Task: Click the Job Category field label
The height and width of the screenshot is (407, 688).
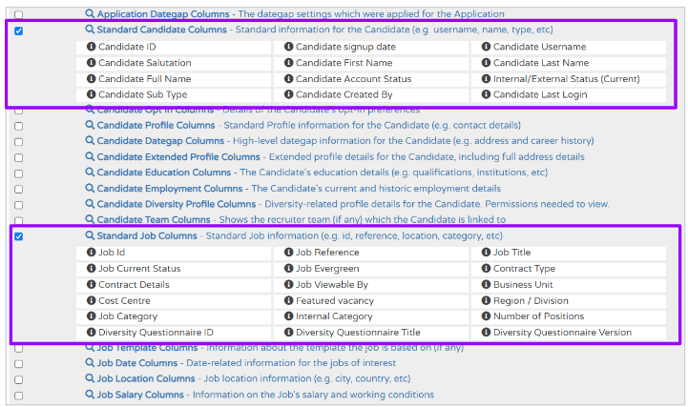Action: pyautogui.click(x=128, y=316)
